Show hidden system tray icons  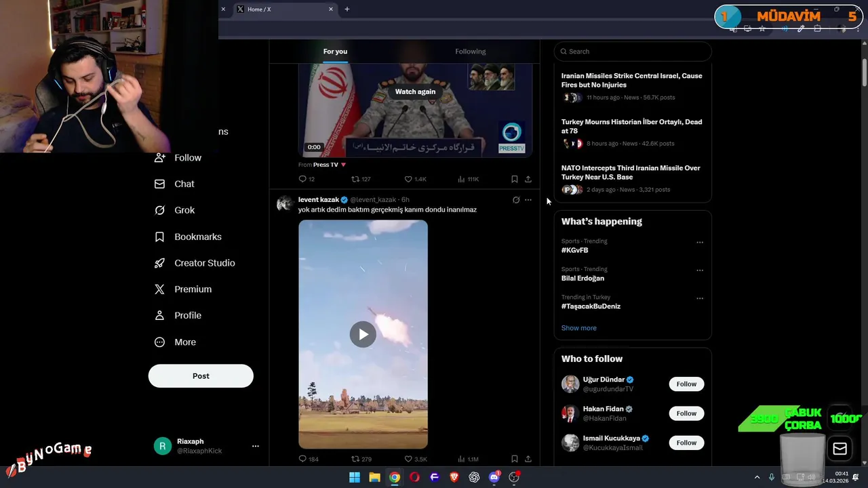click(757, 477)
